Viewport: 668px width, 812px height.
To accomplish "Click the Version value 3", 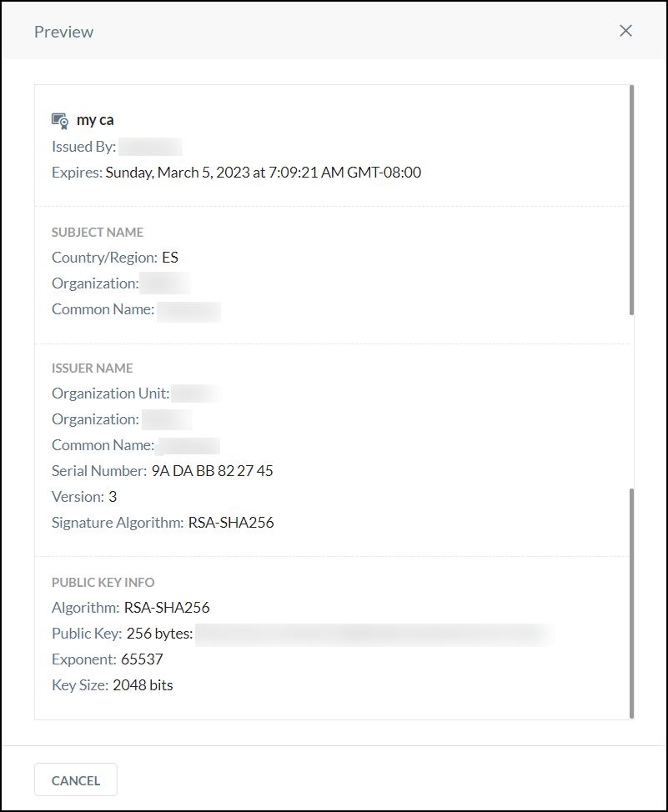I will click(x=113, y=497).
